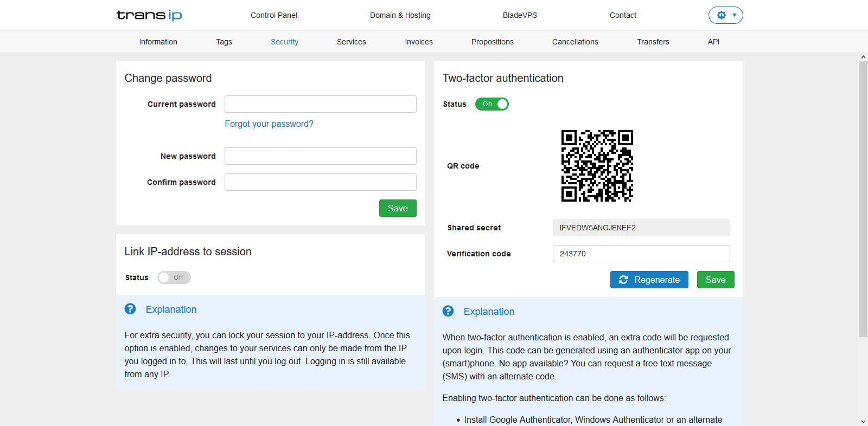Click the "Link IP-address to session" heading
The image size is (868, 426).
188,251
